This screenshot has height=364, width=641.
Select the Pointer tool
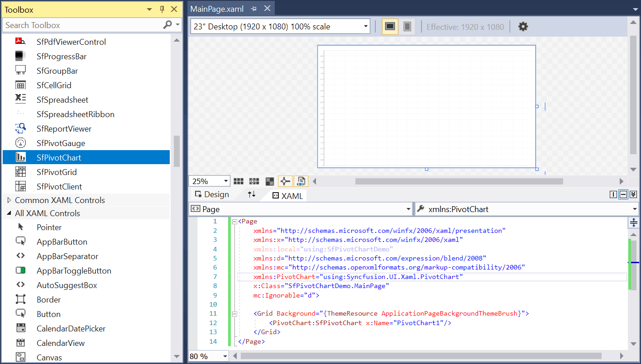click(86, 227)
